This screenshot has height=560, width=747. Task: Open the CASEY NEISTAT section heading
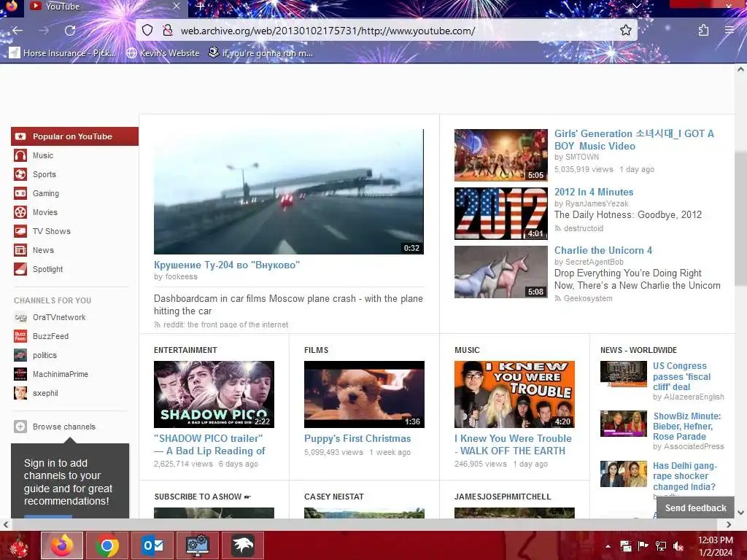(334, 497)
